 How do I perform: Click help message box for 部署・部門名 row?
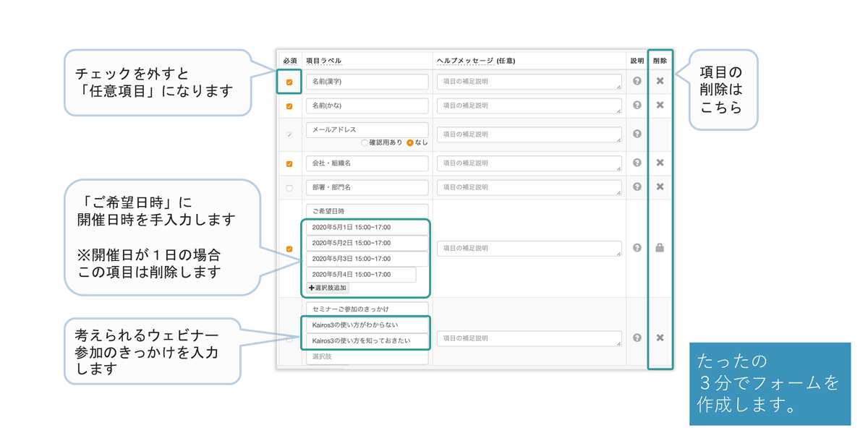(529, 187)
